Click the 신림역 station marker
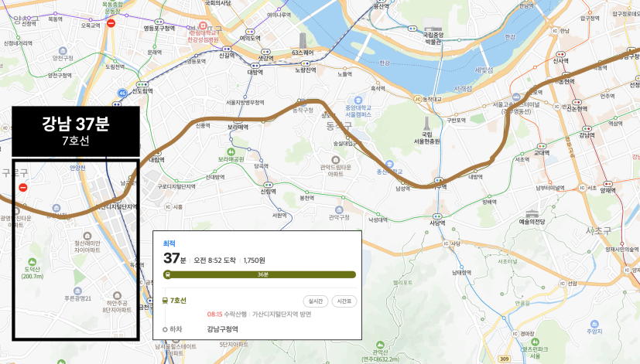The image size is (640, 364). 269,185
